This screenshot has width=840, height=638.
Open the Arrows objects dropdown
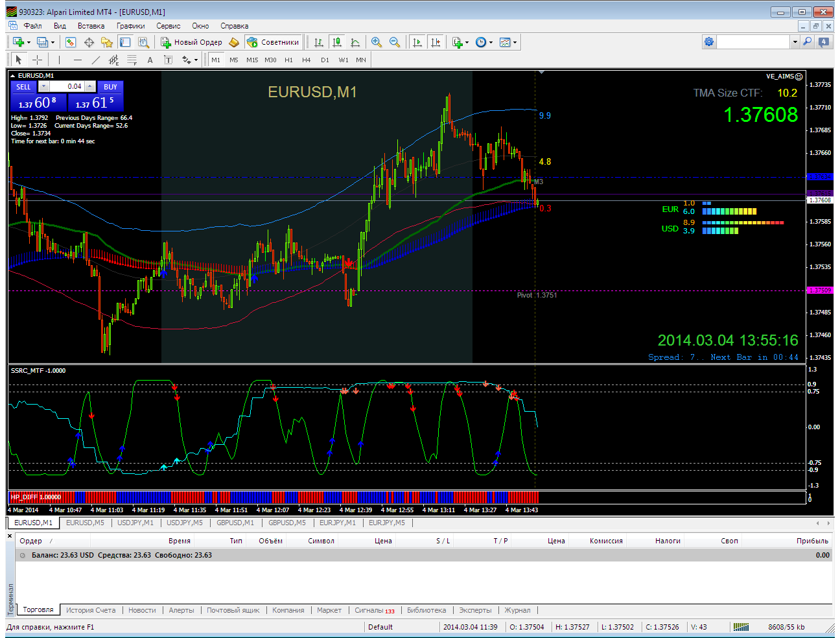[189, 60]
